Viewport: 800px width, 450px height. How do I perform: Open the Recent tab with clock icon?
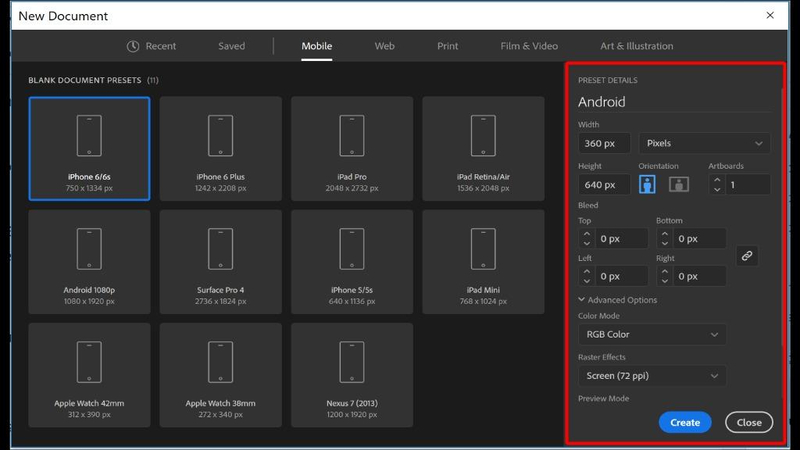[x=151, y=46]
